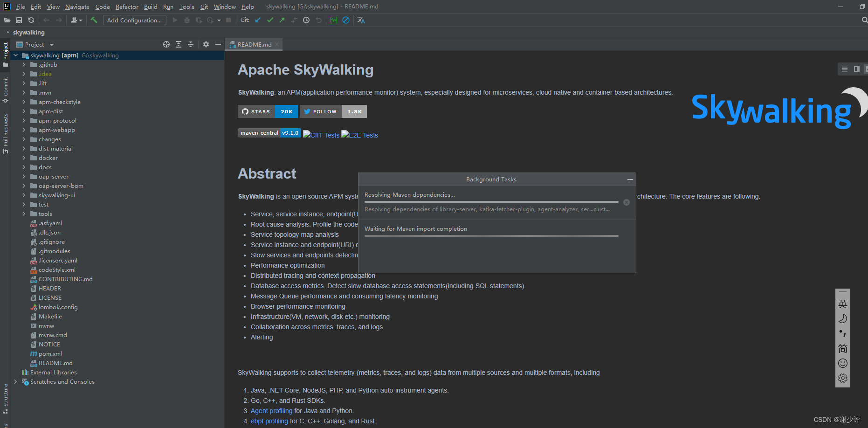Show Git history using the clock icon
868x428 pixels.
tap(306, 20)
